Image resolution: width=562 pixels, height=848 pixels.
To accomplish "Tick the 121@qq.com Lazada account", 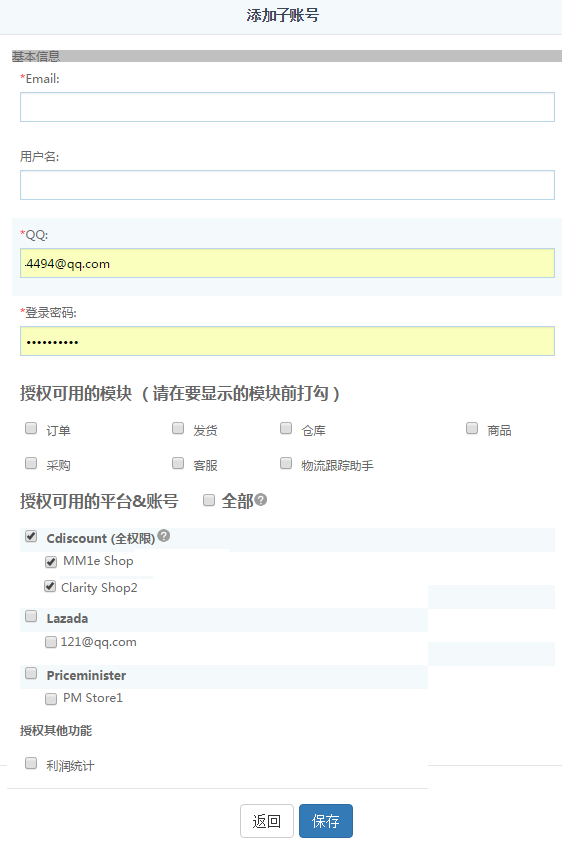I will 51,642.
